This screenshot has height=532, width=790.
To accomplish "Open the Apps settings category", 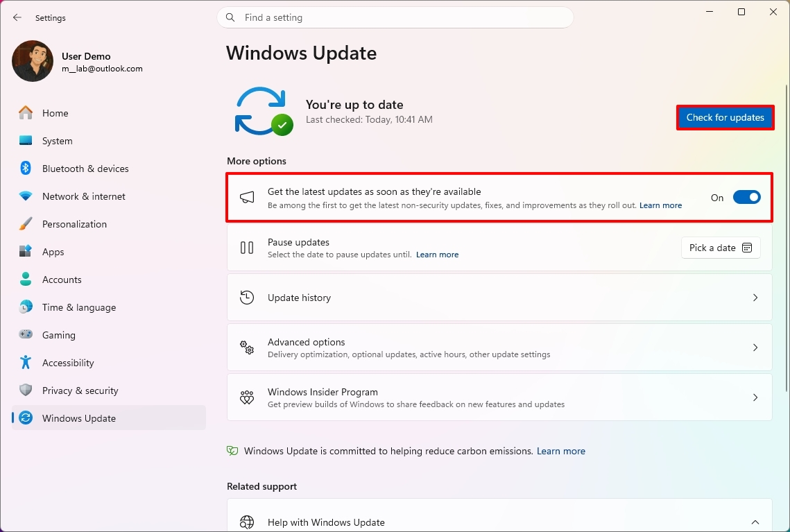I will pyautogui.click(x=109, y=251).
